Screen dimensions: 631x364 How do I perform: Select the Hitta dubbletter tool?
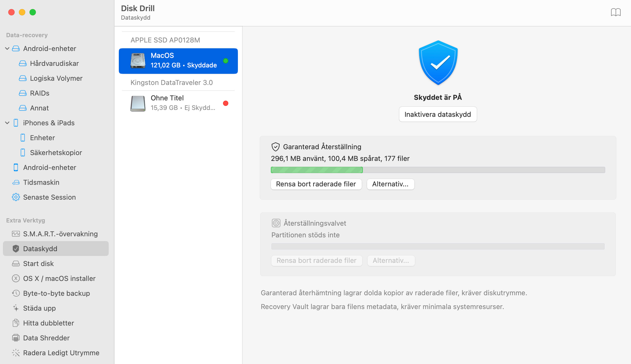49,323
